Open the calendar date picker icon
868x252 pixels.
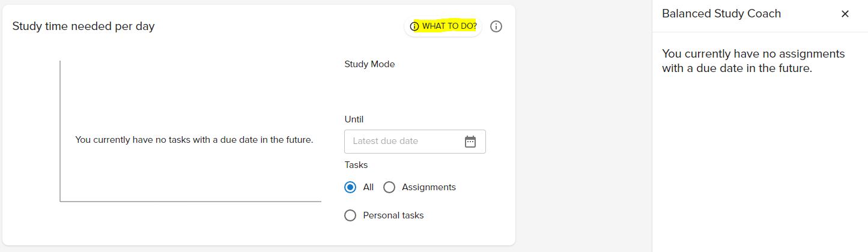(470, 142)
